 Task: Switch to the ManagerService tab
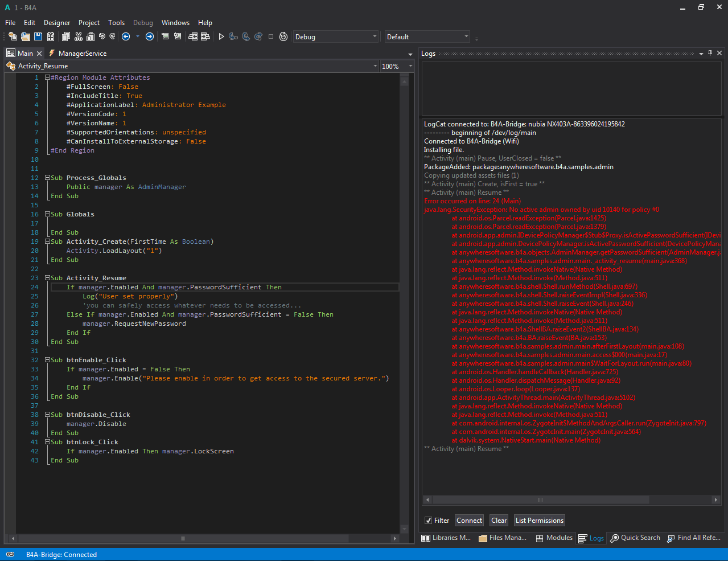point(82,53)
